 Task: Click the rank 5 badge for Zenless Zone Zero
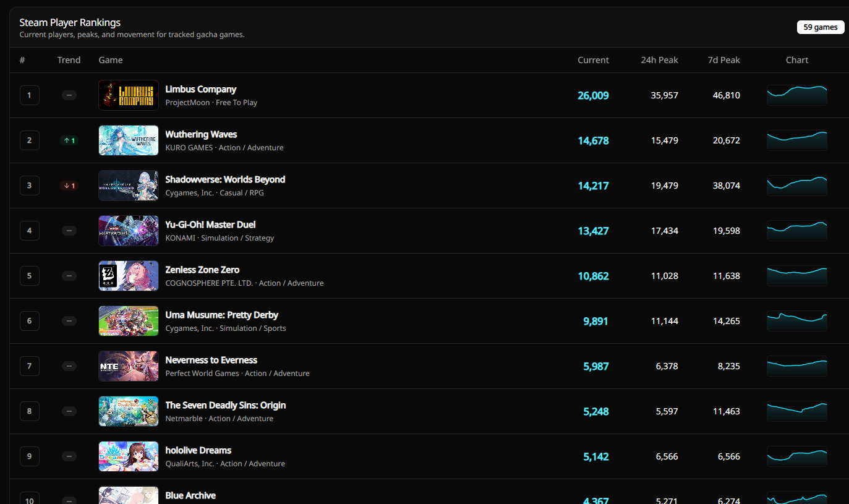(x=29, y=276)
